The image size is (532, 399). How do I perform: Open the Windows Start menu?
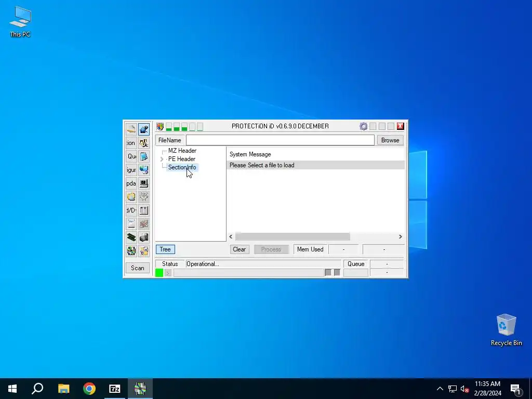pyautogui.click(x=12, y=389)
